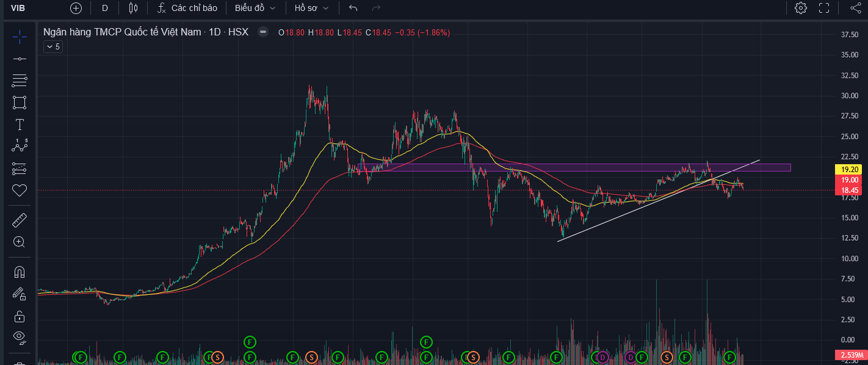Open the forecasting and position tools
The width and height of the screenshot is (868, 365).
(20, 168)
